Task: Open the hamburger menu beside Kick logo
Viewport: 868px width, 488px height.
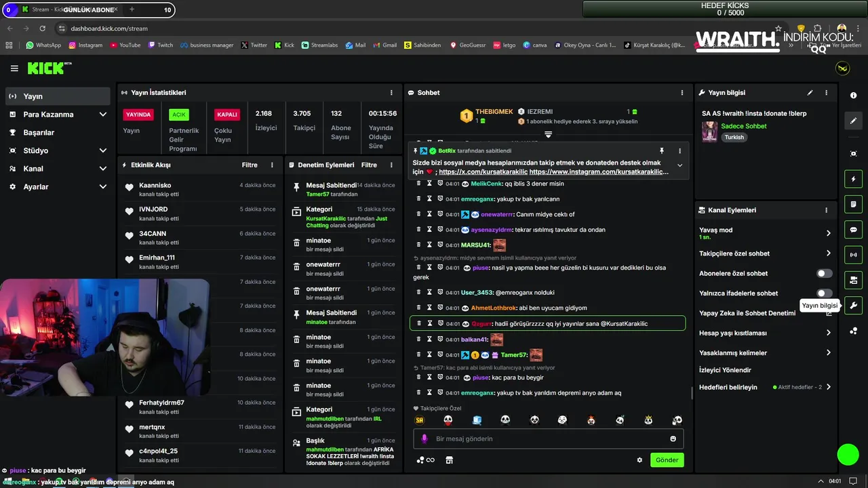Action: [x=14, y=68]
